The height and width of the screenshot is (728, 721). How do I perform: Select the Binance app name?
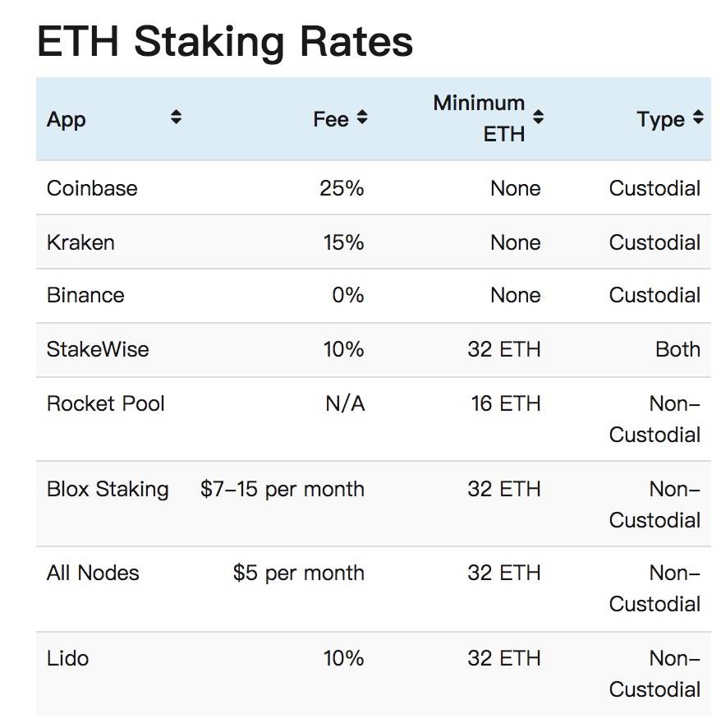tap(85, 296)
